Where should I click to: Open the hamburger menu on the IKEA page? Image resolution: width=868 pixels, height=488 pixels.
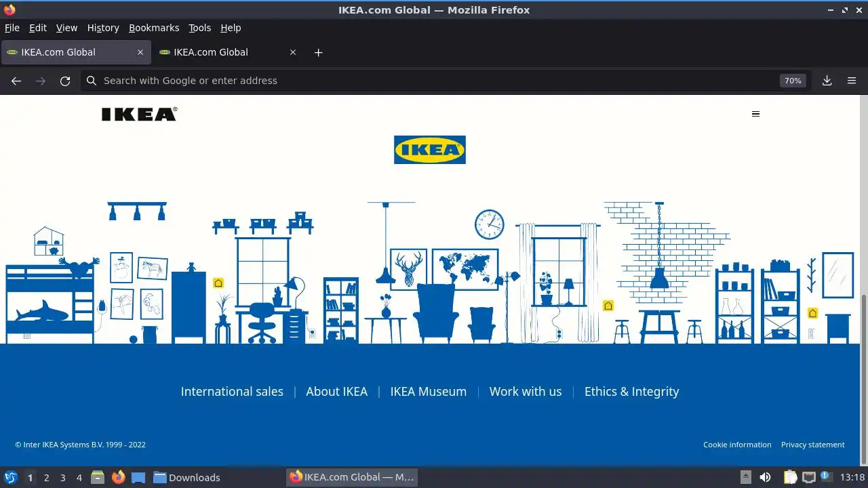pos(755,114)
